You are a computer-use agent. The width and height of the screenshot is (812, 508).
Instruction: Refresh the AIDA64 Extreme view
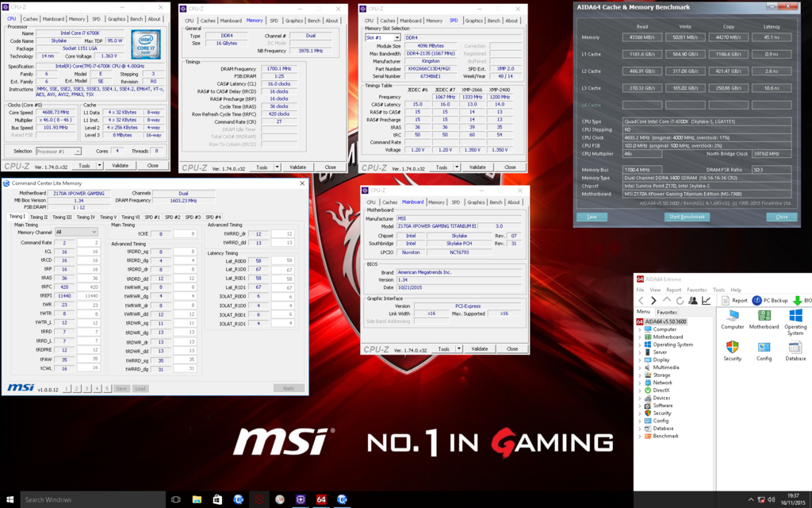coord(680,301)
